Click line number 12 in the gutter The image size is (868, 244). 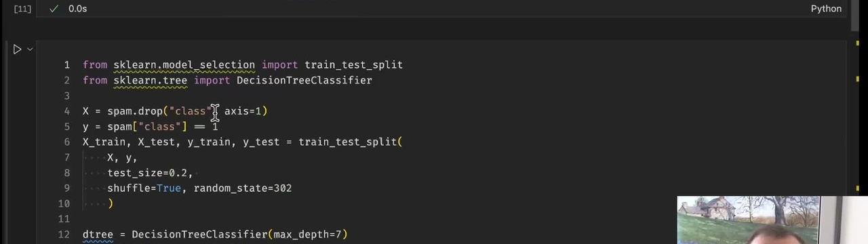[x=64, y=235]
